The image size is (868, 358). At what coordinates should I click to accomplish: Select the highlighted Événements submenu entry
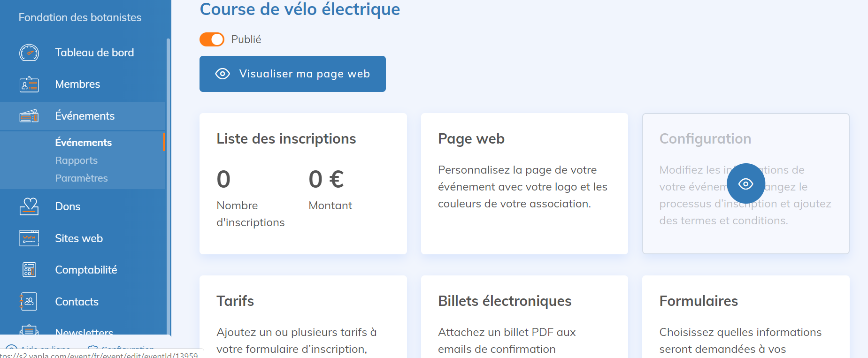pos(83,143)
